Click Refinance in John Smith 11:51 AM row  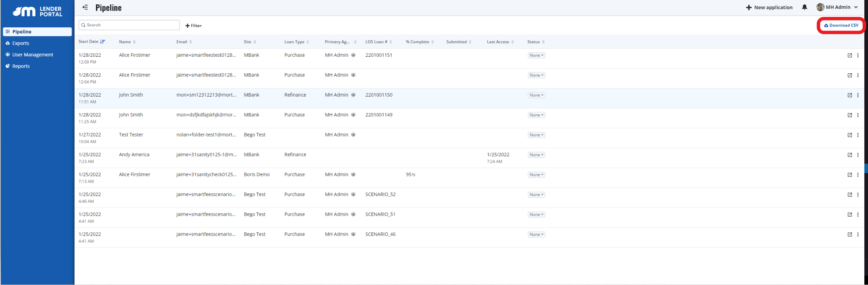click(295, 95)
